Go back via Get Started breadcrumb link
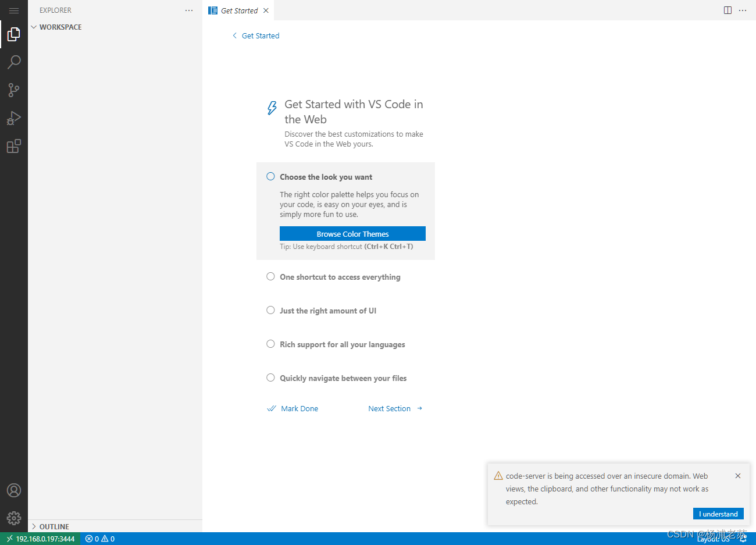 [x=256, y=35]
